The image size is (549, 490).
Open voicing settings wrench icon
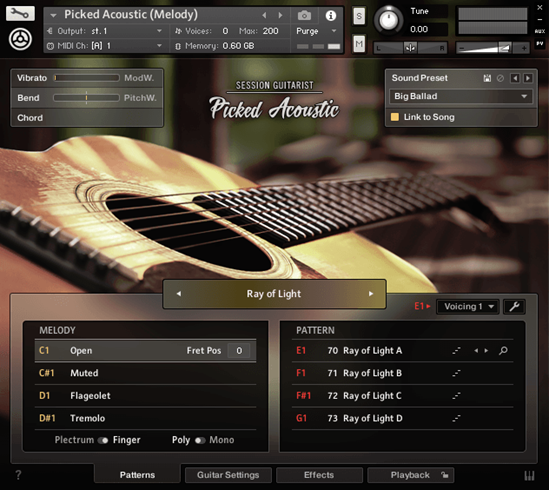514,307
